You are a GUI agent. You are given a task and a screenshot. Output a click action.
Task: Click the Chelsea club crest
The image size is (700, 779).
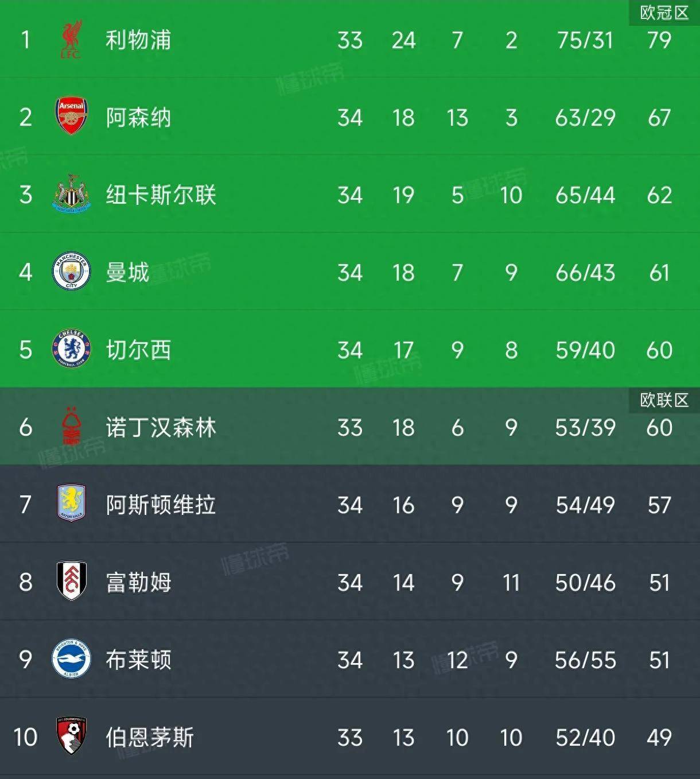pyautogui.click(x=71, y=349)
